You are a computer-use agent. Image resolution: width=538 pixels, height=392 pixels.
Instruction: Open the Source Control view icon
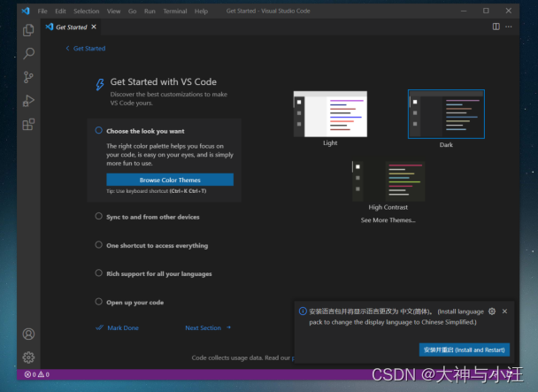(x=28, y=77)
